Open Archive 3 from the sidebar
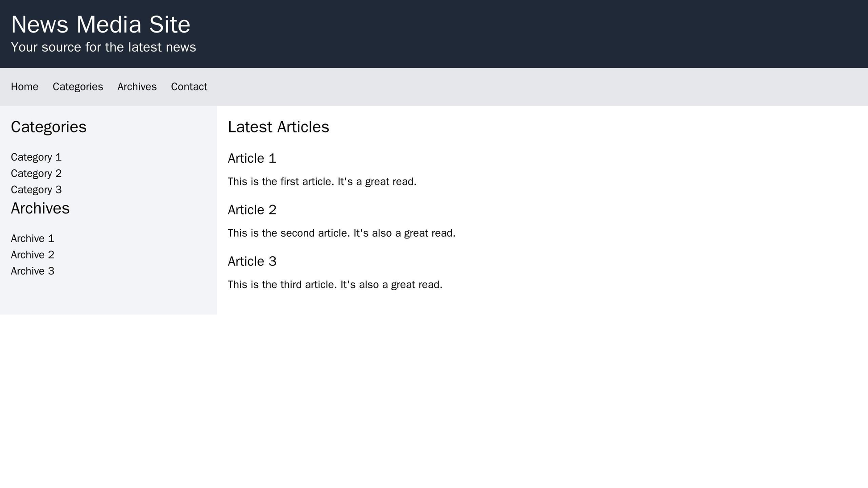Image resolution: width=868 pixels, height=488 pixels. click(33, 271)
